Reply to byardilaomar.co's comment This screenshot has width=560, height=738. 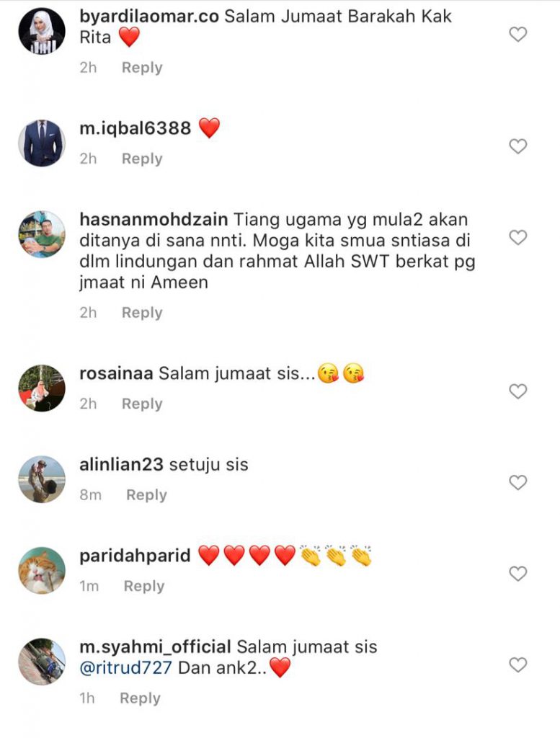coord(142,68)
